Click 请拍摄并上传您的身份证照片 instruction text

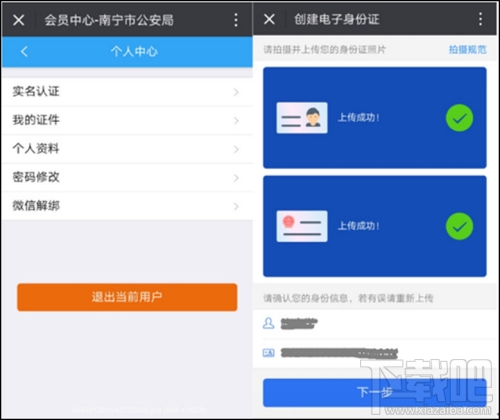click(324, 50)
